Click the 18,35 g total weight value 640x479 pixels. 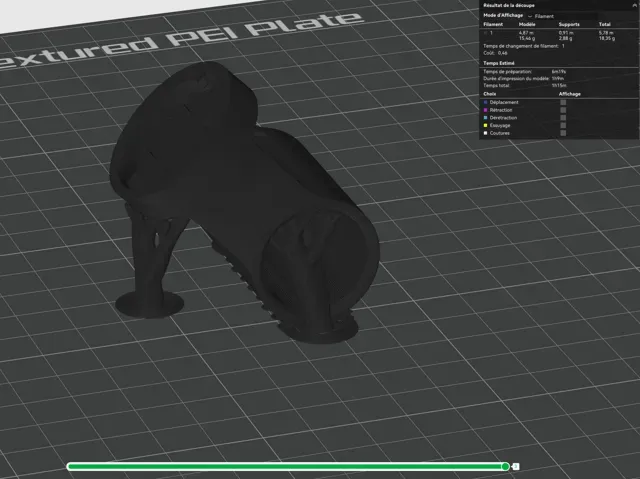pos(607,38)
